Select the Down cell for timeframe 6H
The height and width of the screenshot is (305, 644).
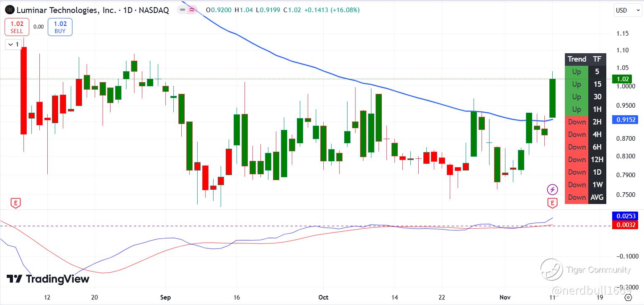pyautogui.click(x=577, y=147)
